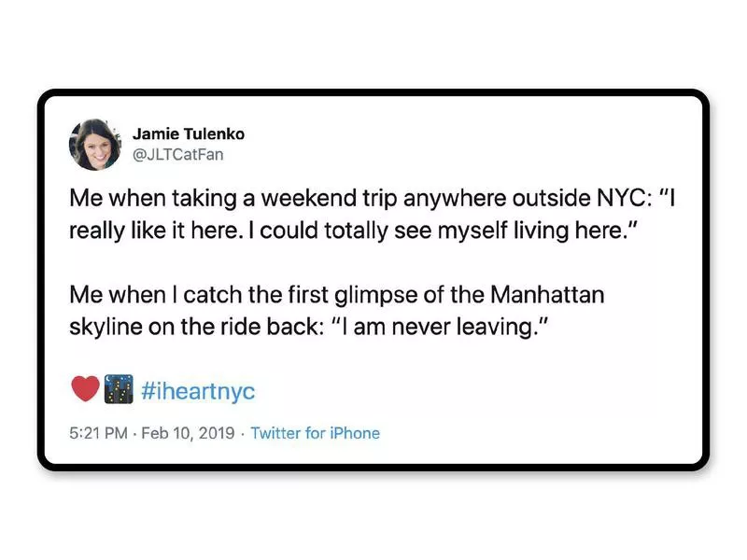Open the @JLTCatFan handle
The image size is (747, 560).
[178, 155]
